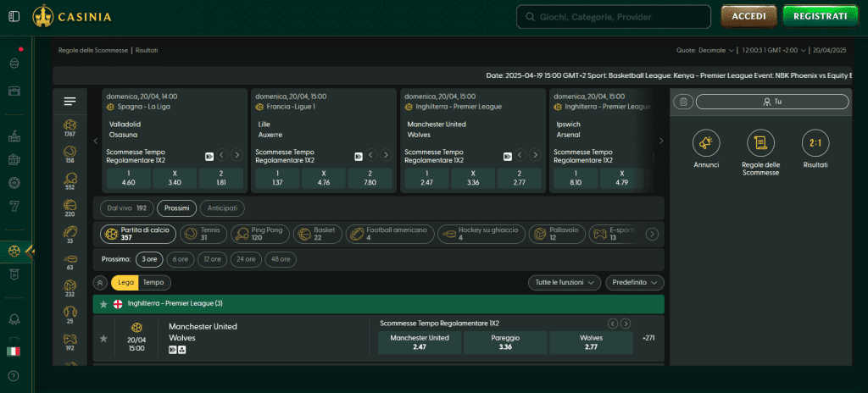The height and width of the screenshot is (393, 868).
Task: Select Partita di calcio sport tab
Action: pos(138,234)
